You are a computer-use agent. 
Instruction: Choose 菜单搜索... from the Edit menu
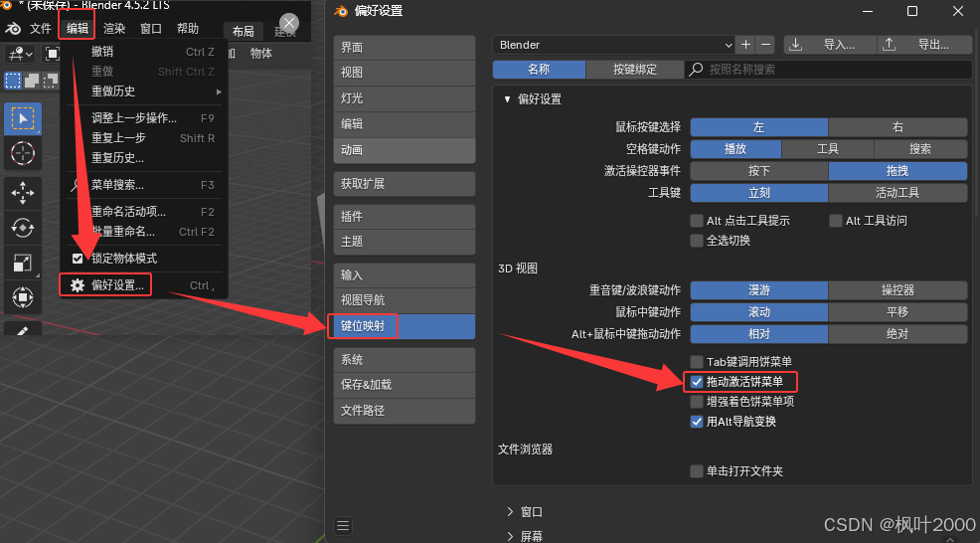pos(144,185)
